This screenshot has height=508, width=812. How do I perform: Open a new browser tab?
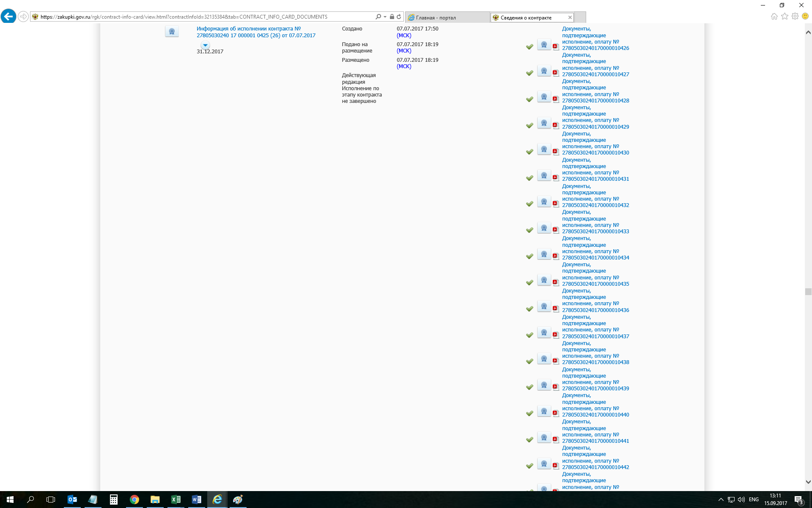click(580, 17)
